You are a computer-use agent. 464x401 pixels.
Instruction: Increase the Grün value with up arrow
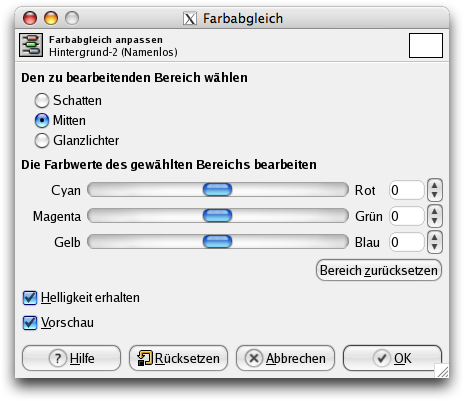435,211
